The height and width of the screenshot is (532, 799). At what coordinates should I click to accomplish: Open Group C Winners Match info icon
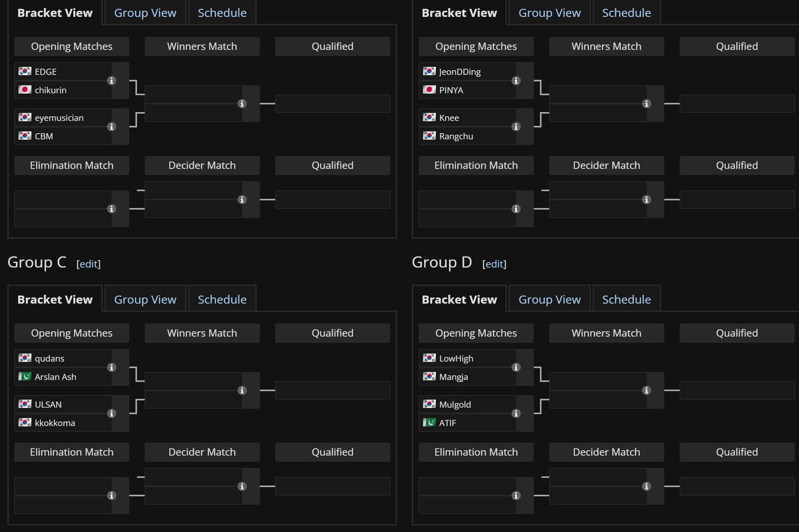click(242, 390)
